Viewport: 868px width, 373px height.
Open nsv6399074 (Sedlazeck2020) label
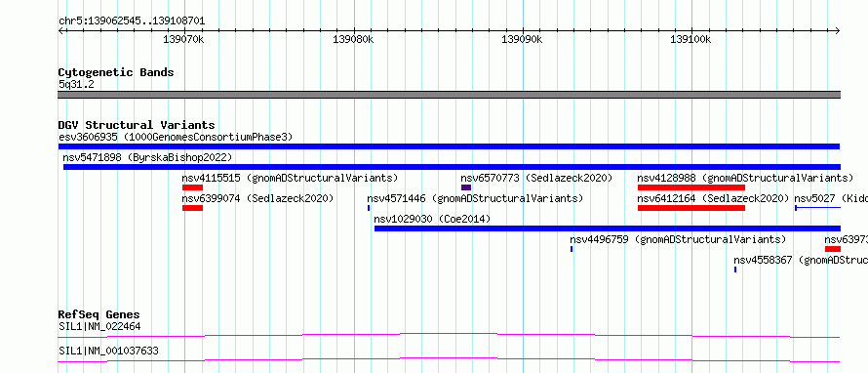[x=257, y=198]
